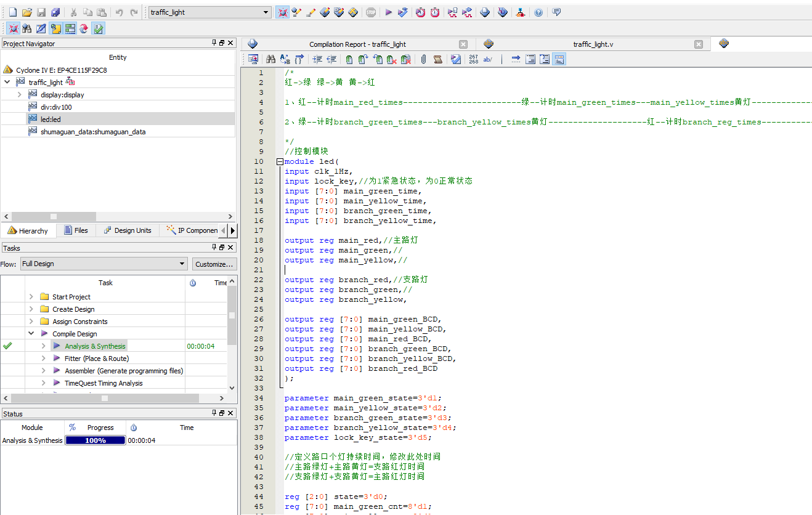The height and width of the screenshot is (515, 812).
Task: Click the Project Navigator horizontal scrollbar
Action: click(x=117, y=216)
